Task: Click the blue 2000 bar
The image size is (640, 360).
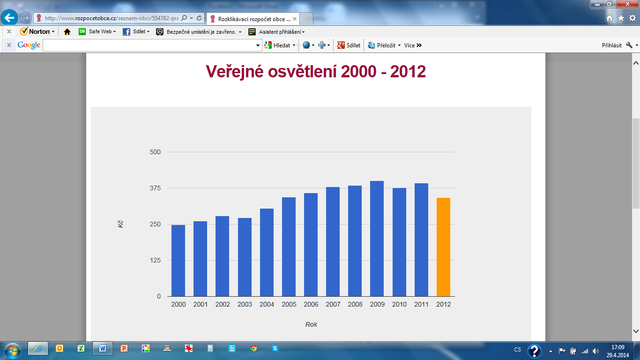Action: click(x=178, y=261)
